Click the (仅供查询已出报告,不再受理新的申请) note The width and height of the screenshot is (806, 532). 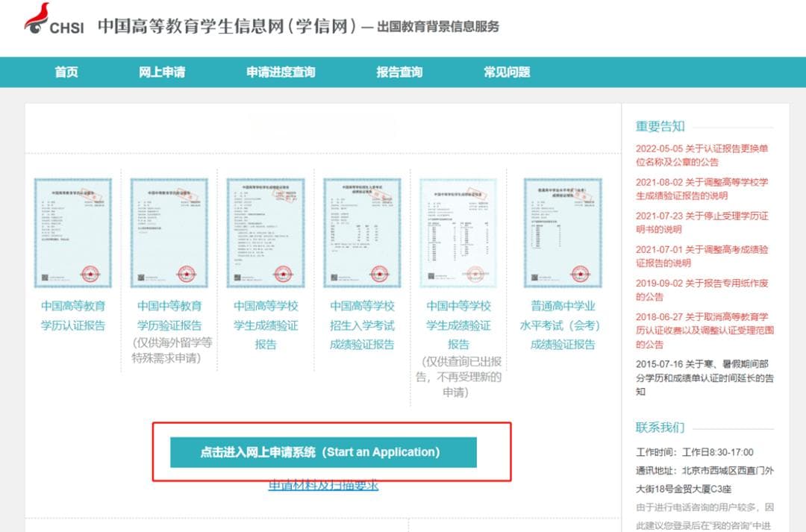(x=458, y=377)
